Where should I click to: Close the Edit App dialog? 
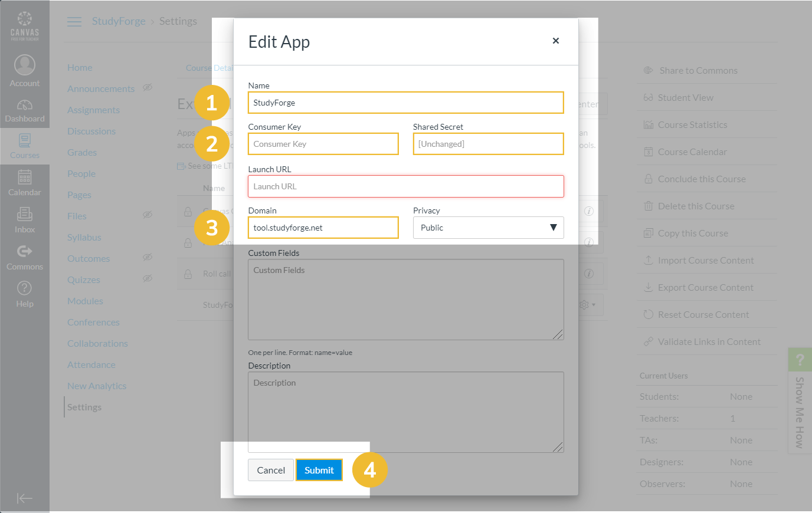555,41
